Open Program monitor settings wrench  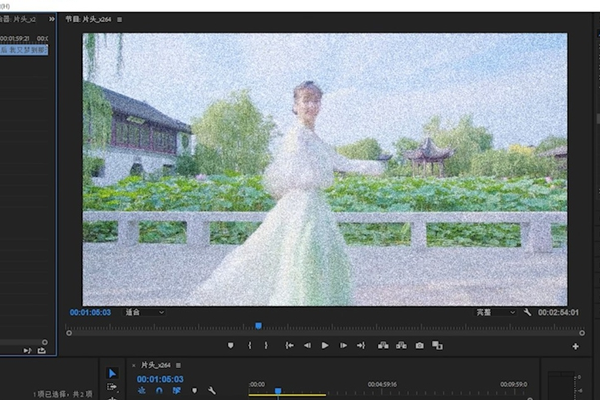tap(527, 312)
